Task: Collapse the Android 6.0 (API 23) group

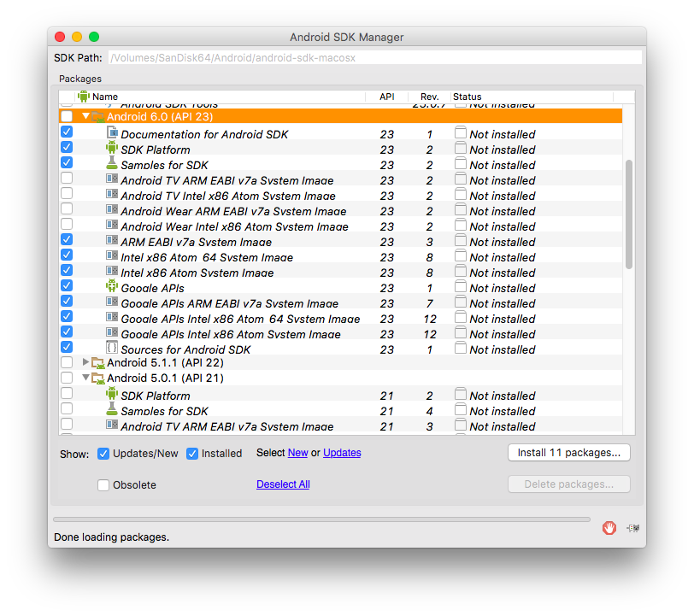Action: tap(85, 116)
